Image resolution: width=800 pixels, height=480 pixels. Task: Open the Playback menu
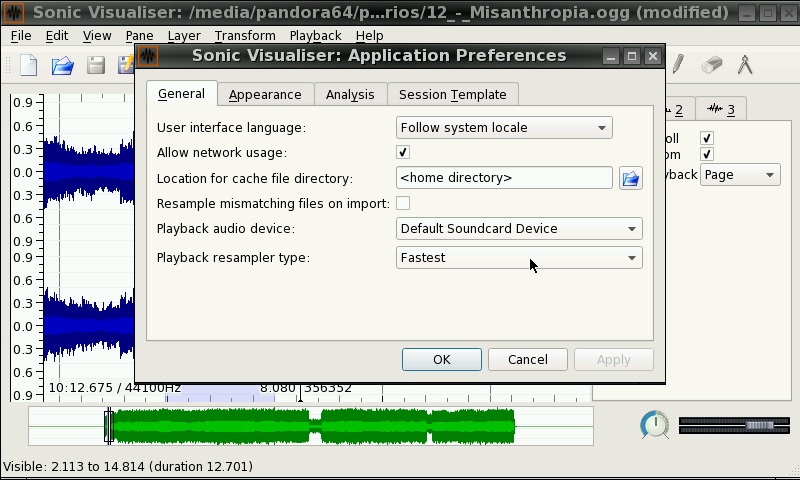pos(315,36)
